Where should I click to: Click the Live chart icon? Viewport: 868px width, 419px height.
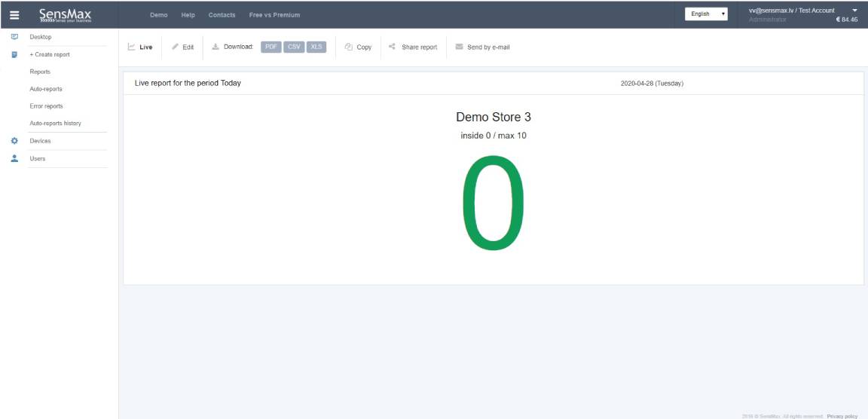click(x=131, y=47)
